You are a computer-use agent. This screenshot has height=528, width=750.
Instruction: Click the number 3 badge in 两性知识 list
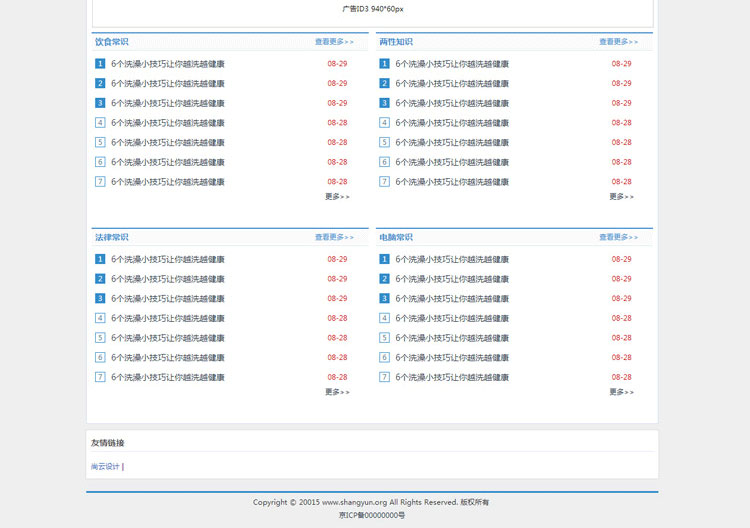pyautogui.click(x=384, y=103)
